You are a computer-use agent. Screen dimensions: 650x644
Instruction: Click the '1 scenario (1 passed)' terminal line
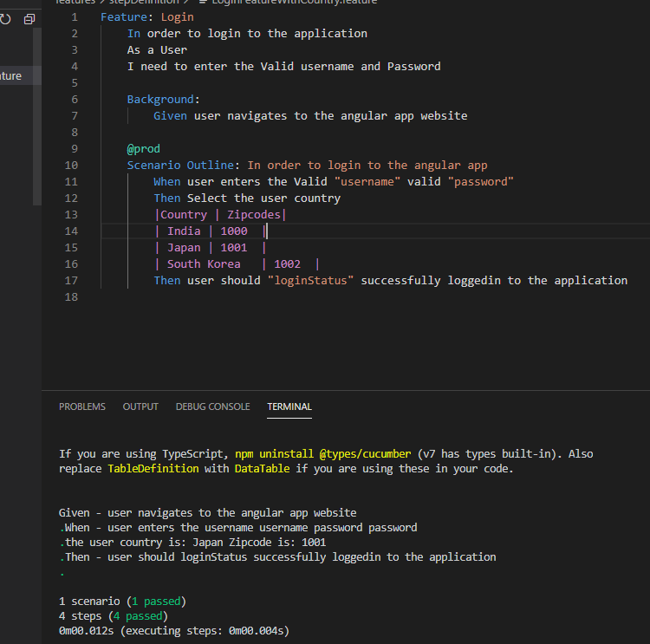tap(122, 601)
